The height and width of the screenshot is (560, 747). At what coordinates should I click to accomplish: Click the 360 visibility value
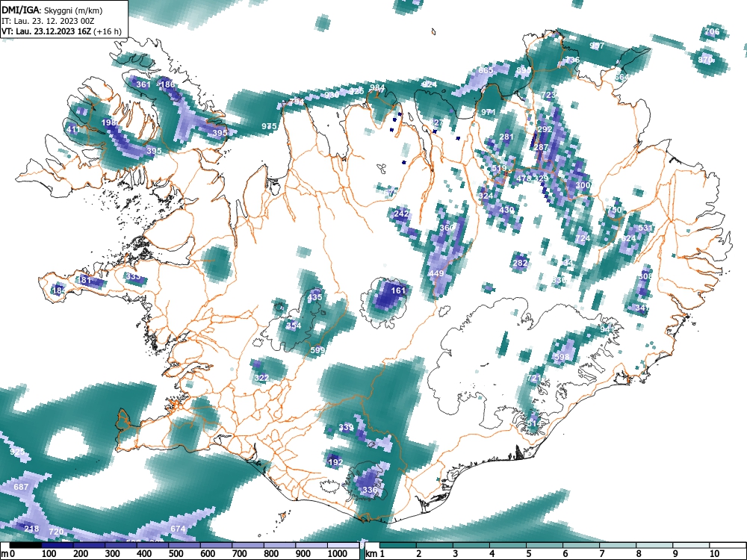[x=447, y=228]
